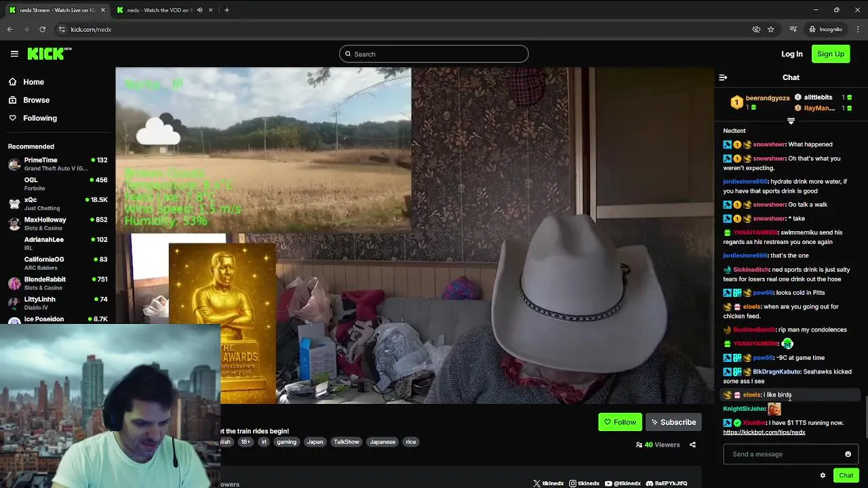Click username KnightSirJohn in chat
The height and width of the screenshot is (488, 868).
point(744,409)
